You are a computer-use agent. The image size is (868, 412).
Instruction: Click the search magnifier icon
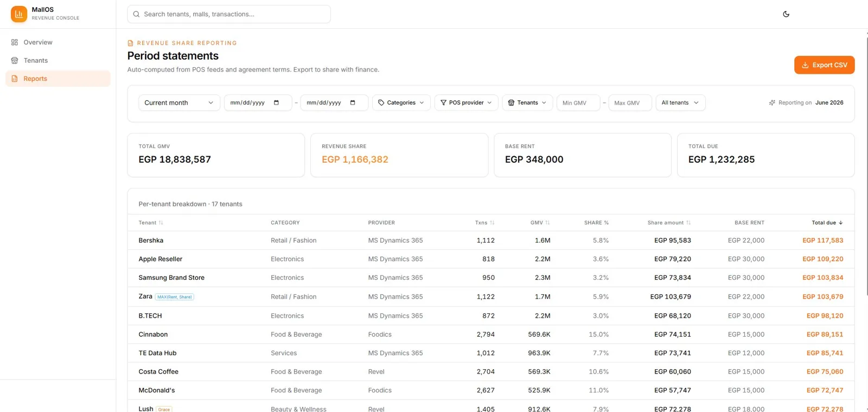136,14
